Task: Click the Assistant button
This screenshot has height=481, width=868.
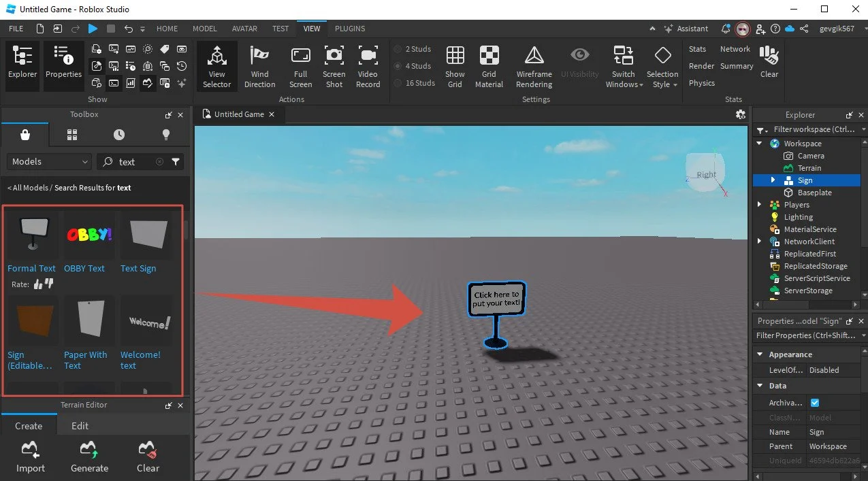Action: 686,29
